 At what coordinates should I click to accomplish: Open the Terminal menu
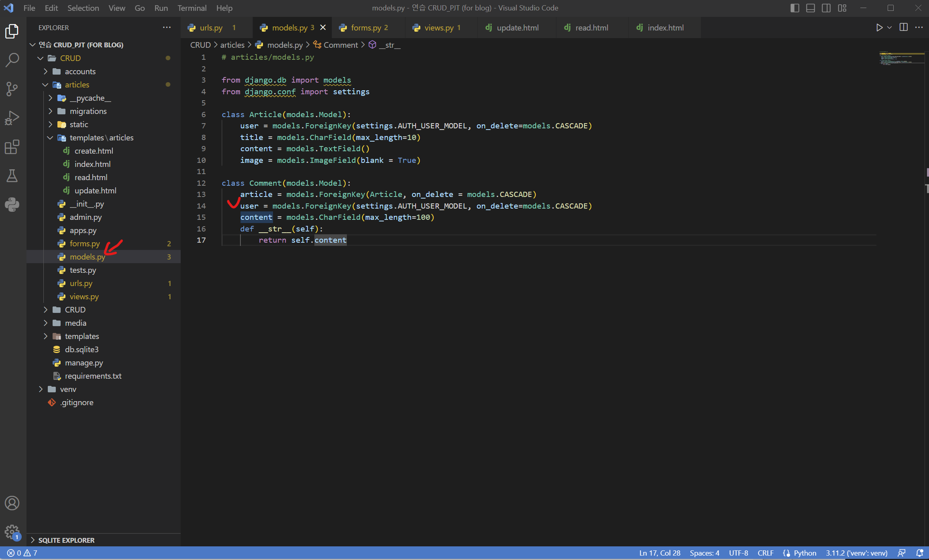pyautogui.click(x=192, y=8)
